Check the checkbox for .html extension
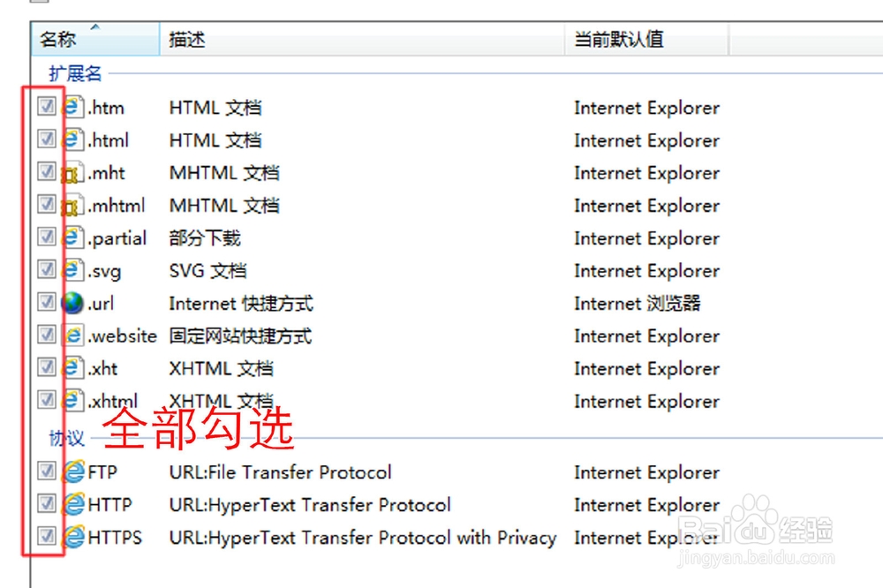Image resolution: width=883 pixels, height=588 pixels. (x=47, y=139)
